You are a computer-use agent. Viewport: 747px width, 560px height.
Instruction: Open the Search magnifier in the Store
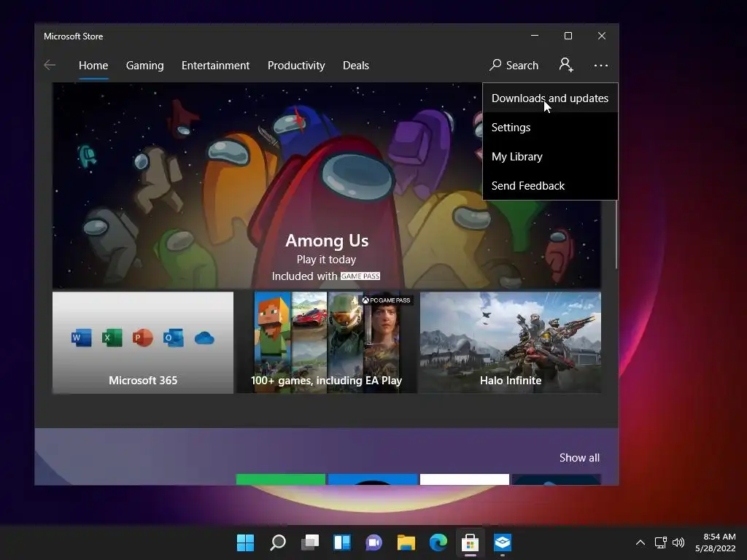click(x=514, y=65)
